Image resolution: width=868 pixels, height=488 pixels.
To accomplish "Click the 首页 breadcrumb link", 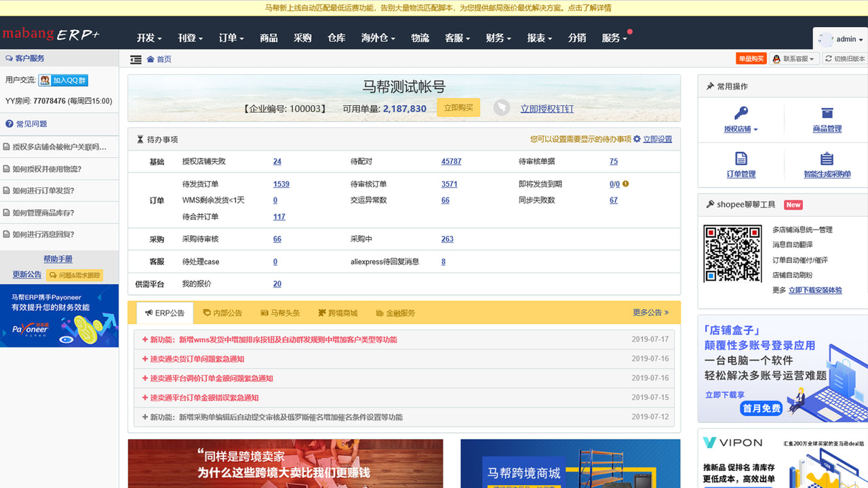I will point(164,59).
